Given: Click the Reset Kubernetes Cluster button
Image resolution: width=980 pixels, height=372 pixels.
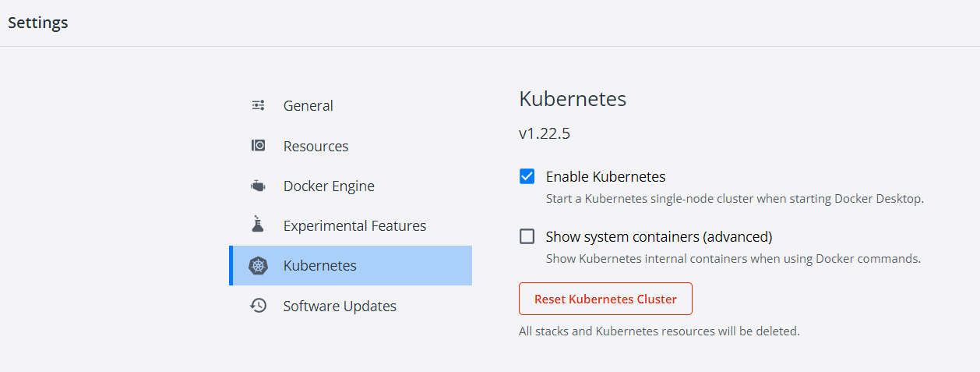Looking at the screenshot, I should pos(605,299).
